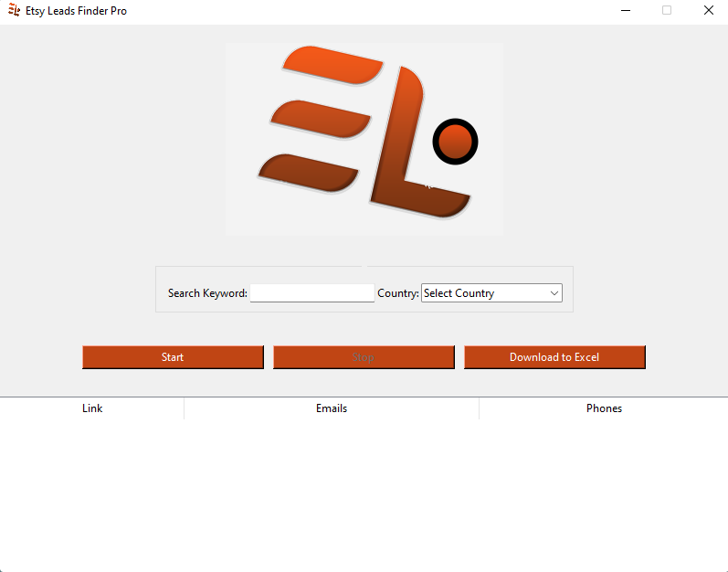Viewport: 728px width, 572px height.
Task: Click the Start button
Action: (173, 357)
